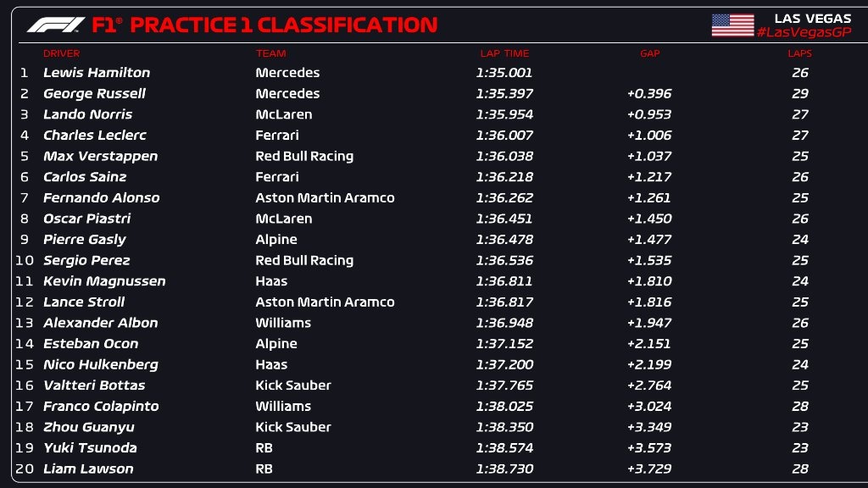Viewport: 868px width, 488px height.
Task: Click Lando Norris's McLaren team name
Action: point(284,114)
